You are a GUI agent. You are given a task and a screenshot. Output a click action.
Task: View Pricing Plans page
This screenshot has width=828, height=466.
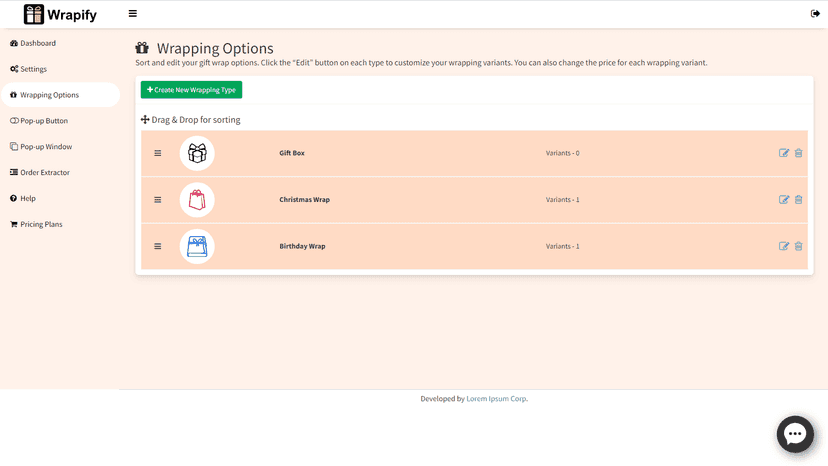pos(36,225)
